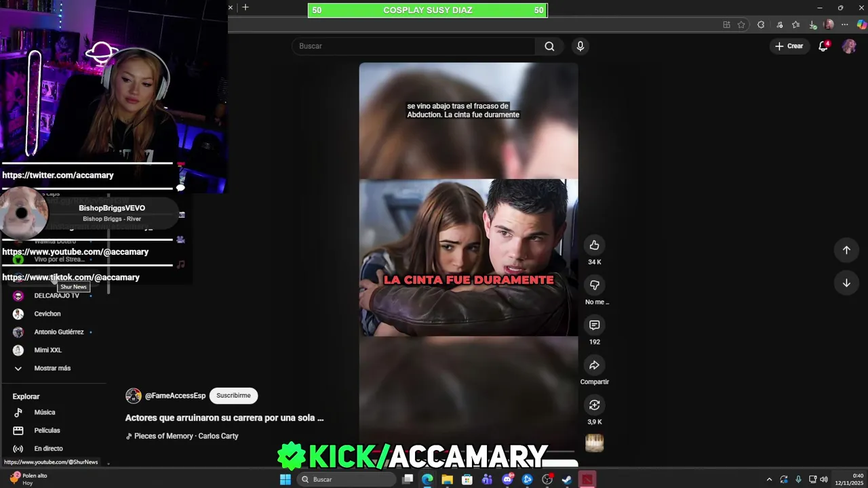Like the Short with the thumbs-up icon
The image size is (868, 488).
(594, 245)
